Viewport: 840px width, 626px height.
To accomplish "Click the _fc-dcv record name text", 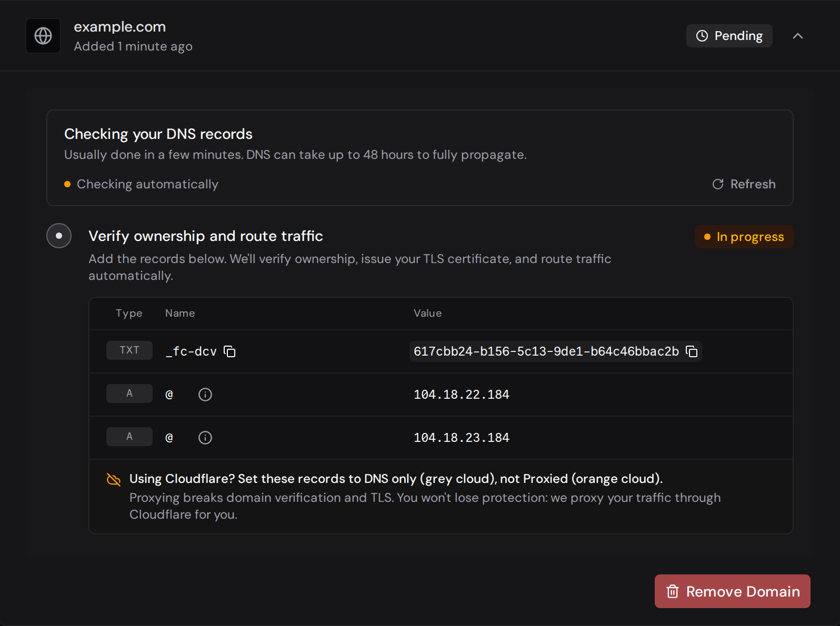I will pyautogui.click(x=191, y=351).
